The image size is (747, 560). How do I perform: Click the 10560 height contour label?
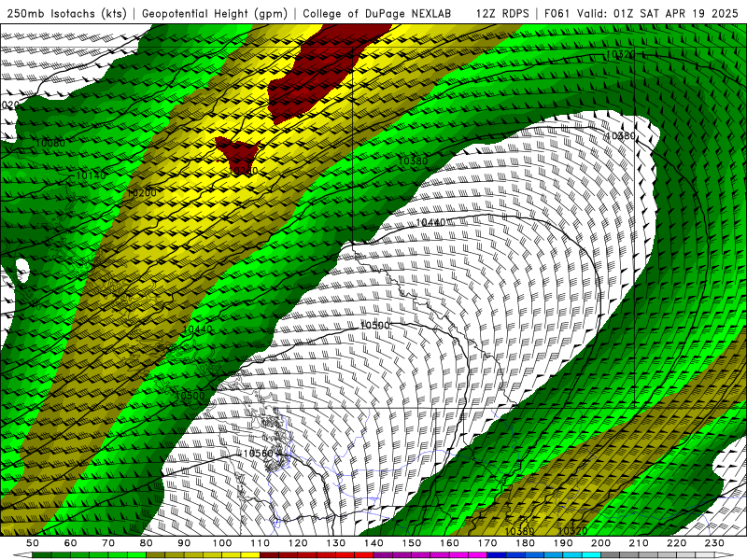point(258,454)
